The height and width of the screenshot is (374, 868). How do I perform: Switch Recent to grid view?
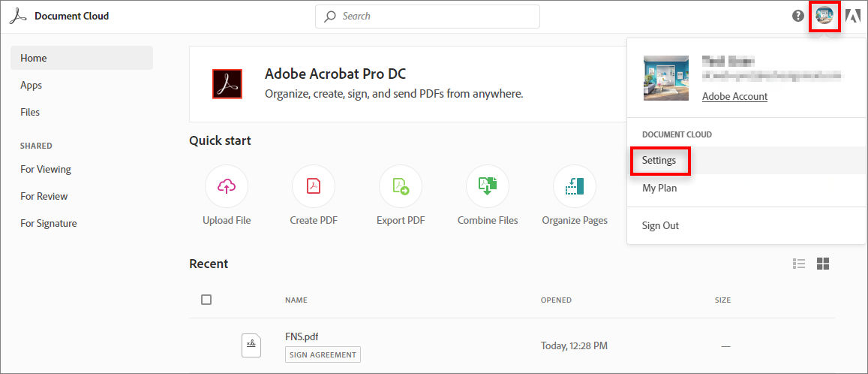823,264
